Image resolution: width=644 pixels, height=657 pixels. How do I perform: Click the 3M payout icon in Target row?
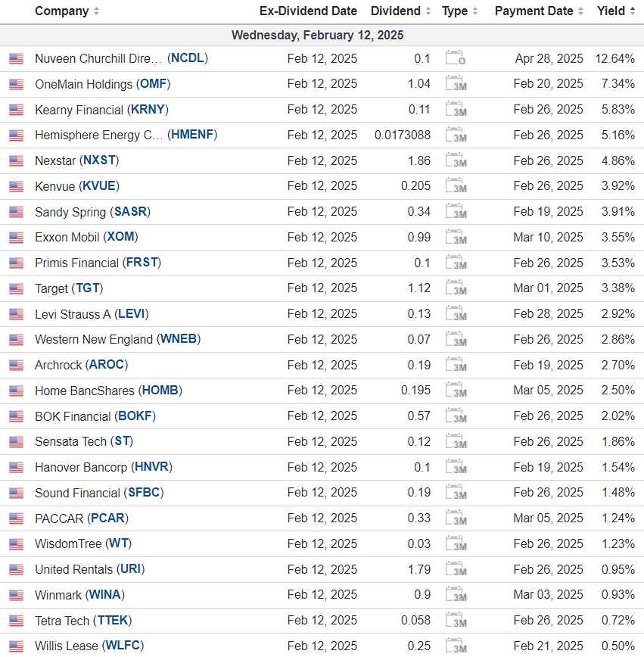(456, 288)
